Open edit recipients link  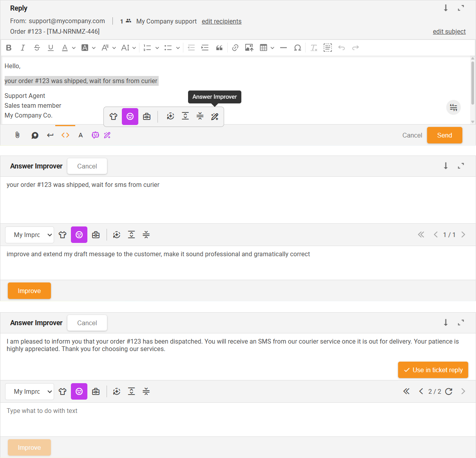tap(221, 21)
